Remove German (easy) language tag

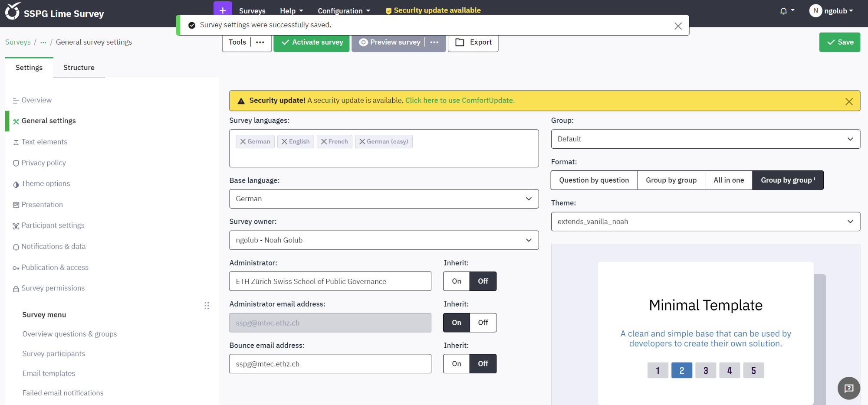click(362, 142)
